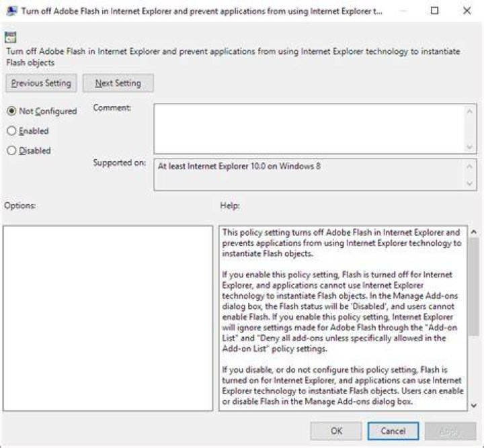
Task: Click the first help paragraph 'This policy setting turns off'
Action: point(341,243)
